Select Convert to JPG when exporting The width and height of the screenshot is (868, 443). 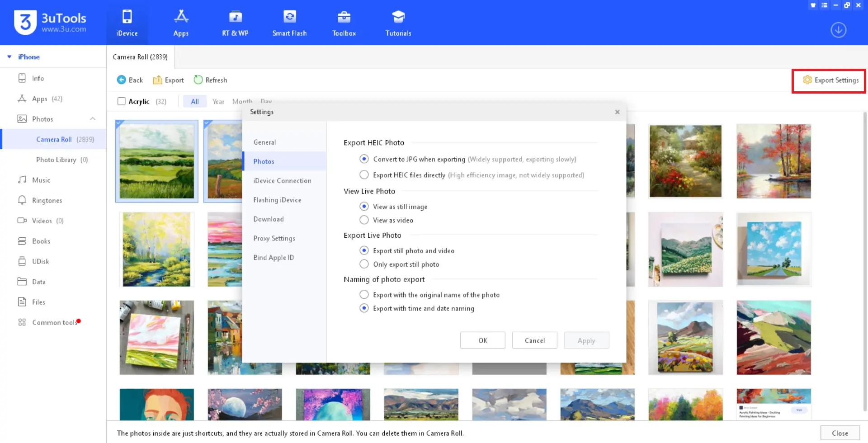pyautogui.click(x=364, y=159)
